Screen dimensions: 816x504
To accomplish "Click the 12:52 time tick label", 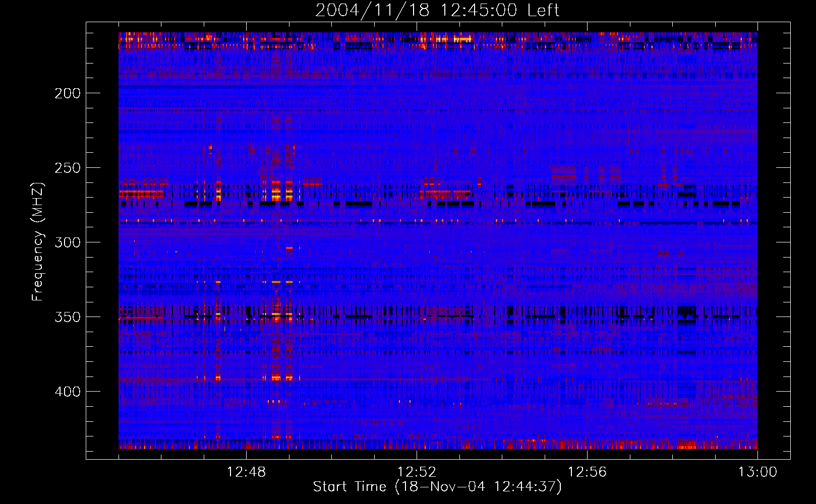I will click(417, 472).
